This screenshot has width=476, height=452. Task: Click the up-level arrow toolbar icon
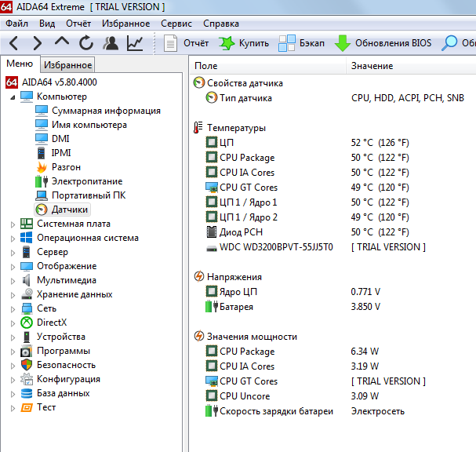[62, 42]
